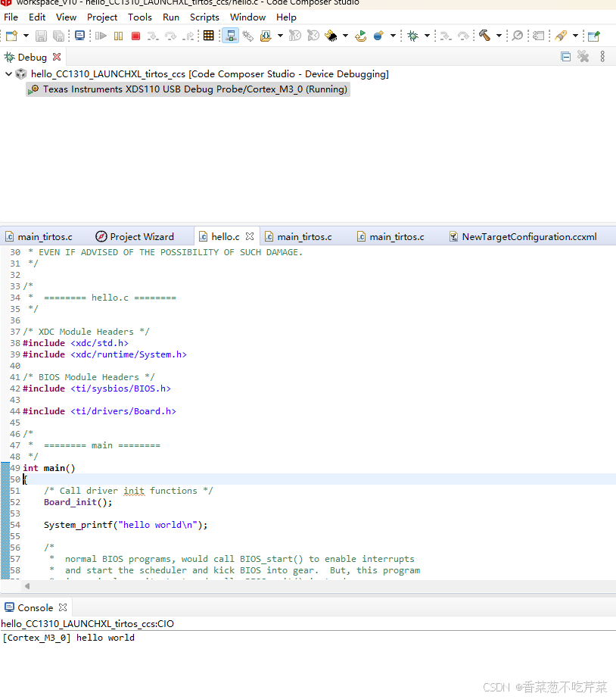
Task: Click the greyed window icon after the magnifier
Action: (539, 36)
